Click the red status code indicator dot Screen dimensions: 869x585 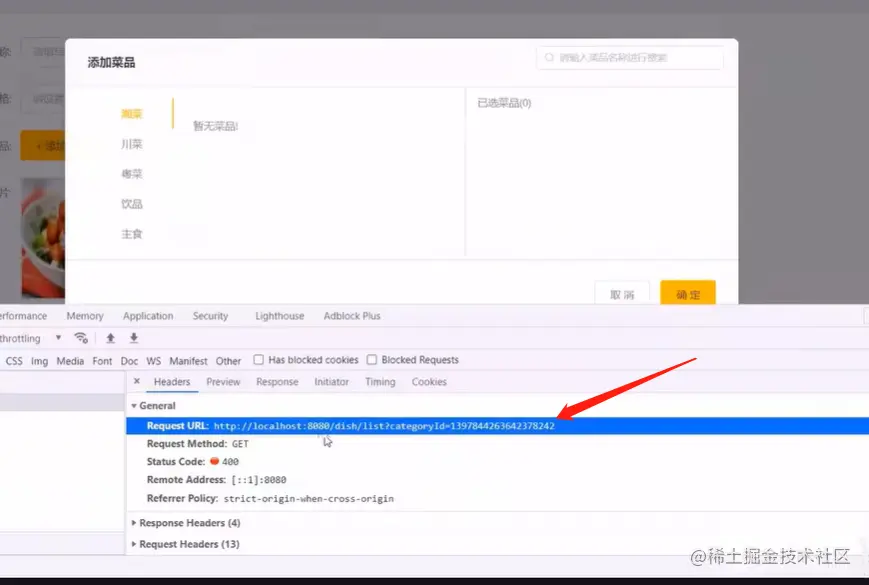(214, 461)
